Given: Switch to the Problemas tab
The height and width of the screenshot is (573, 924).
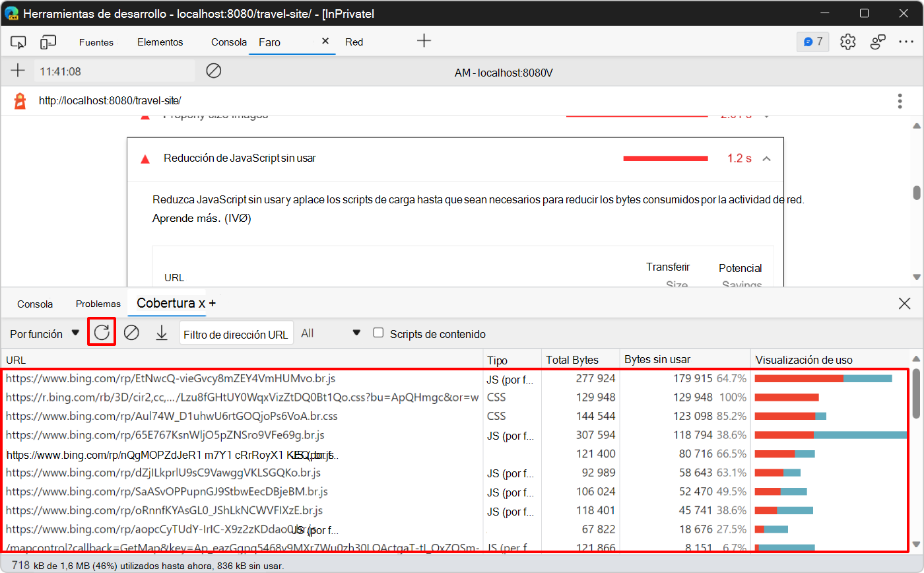Looking at the screenshot, I should [98, 303].
